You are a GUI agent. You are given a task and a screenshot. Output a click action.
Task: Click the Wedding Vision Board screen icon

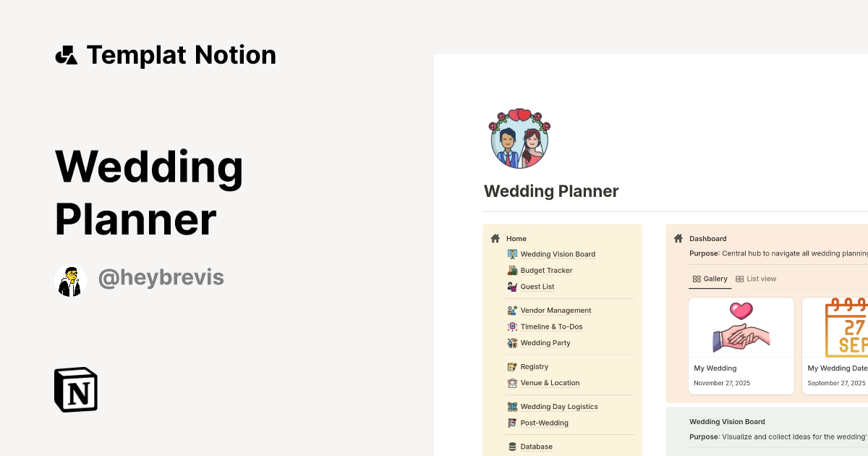513,254
